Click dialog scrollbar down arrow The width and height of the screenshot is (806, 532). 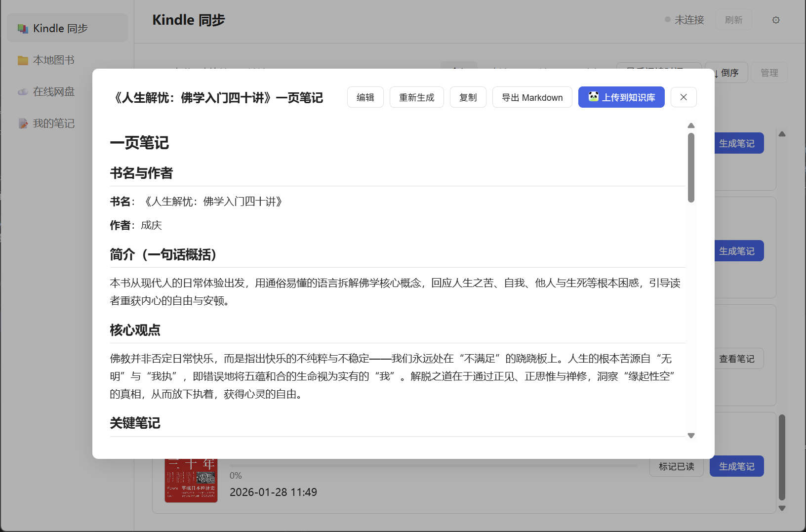tap(691, 436)
